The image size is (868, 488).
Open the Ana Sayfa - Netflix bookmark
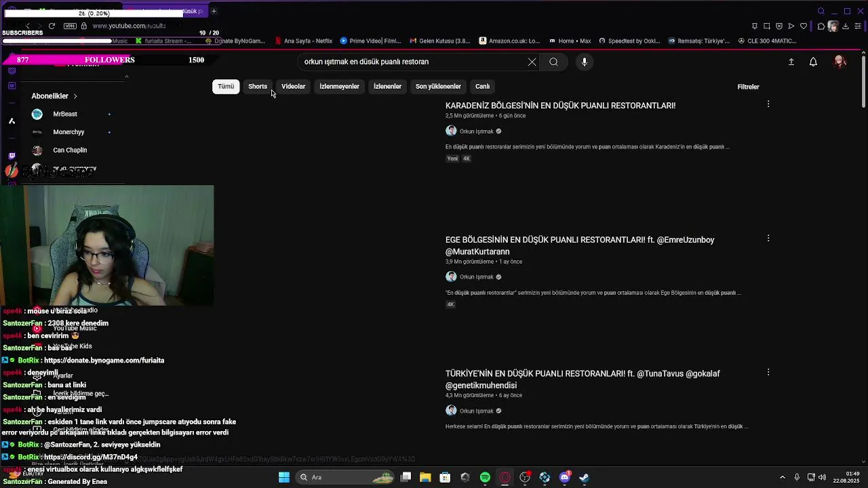click(x=303, y=41)
